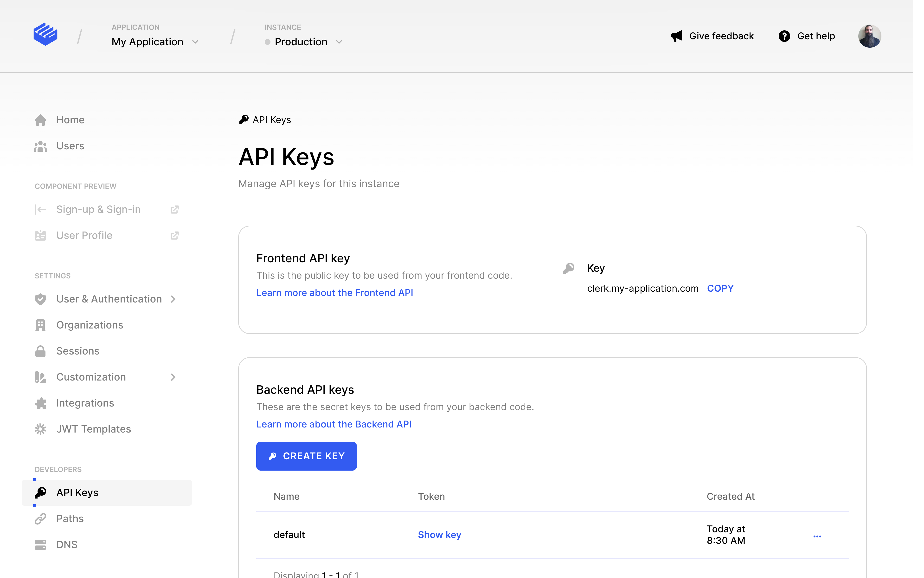Viewport: 924px width, 578px height.
Task: Click the Get help question mark icon
Action: click(x=784, y=36)
